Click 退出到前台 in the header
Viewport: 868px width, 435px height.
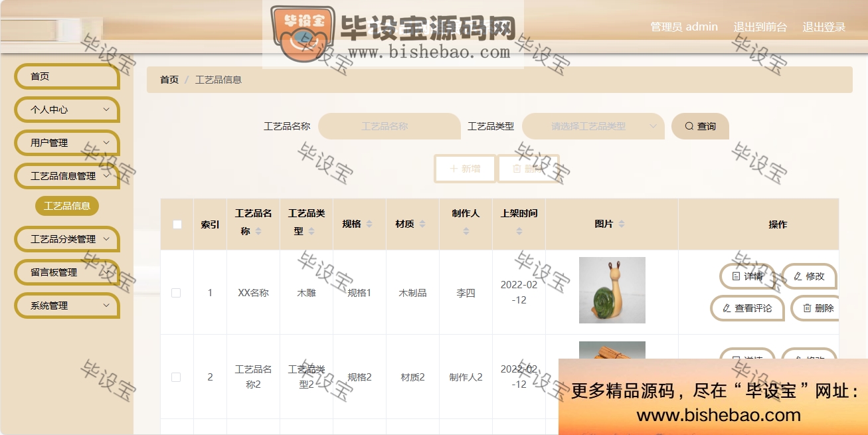pyautogui.click(x=760, y=27)
